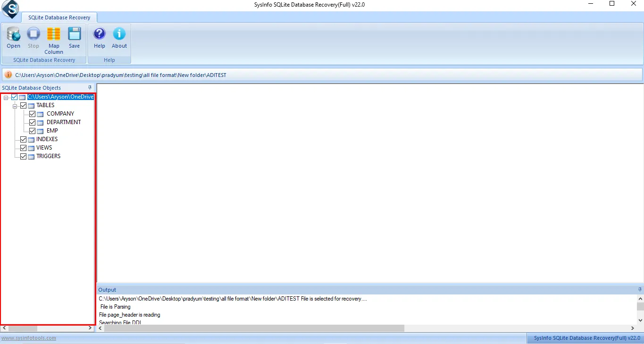Click the "File page_header is reading" output line
Viewport: 644px width, 344px height.
(130, 315)
